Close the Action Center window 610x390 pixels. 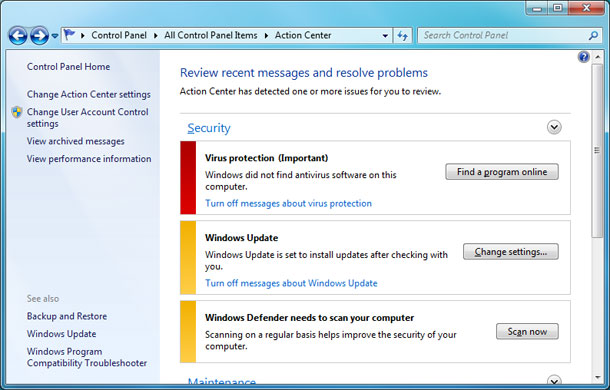pyautogui.click(x=587, y=8)
